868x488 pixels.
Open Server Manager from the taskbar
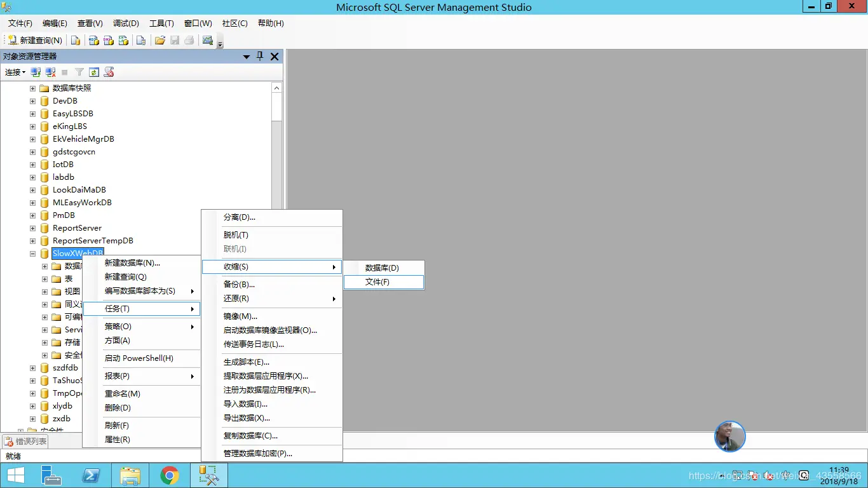click(51, 475)
